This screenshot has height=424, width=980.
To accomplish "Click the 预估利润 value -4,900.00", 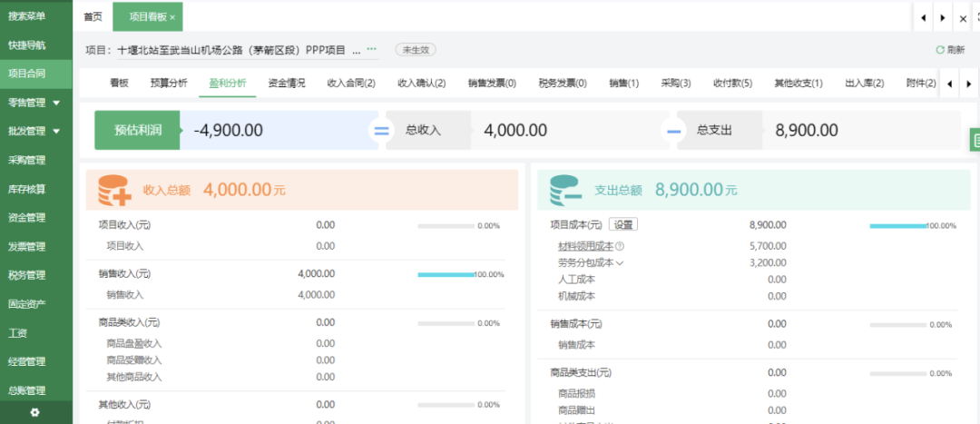I will [228, 130].
